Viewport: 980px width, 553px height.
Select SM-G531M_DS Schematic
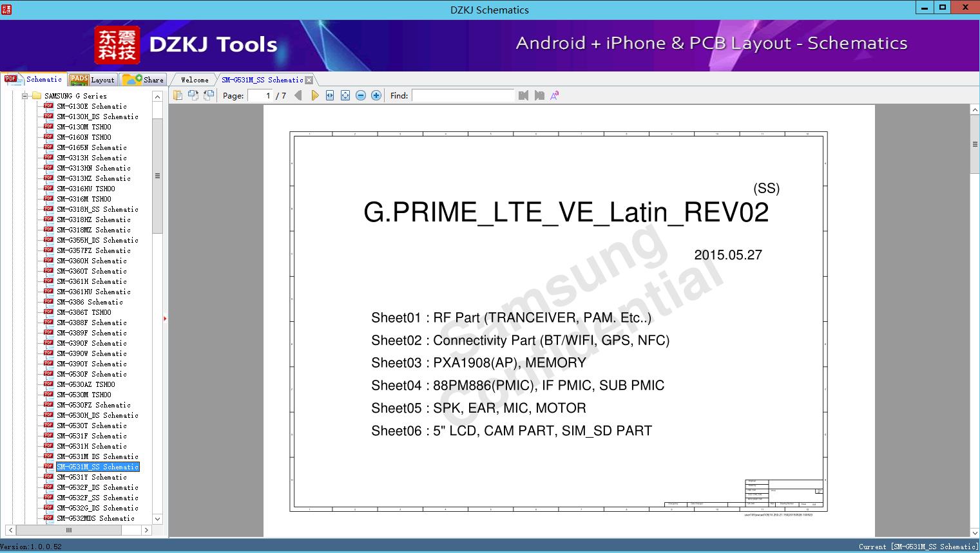pos(97,456)
